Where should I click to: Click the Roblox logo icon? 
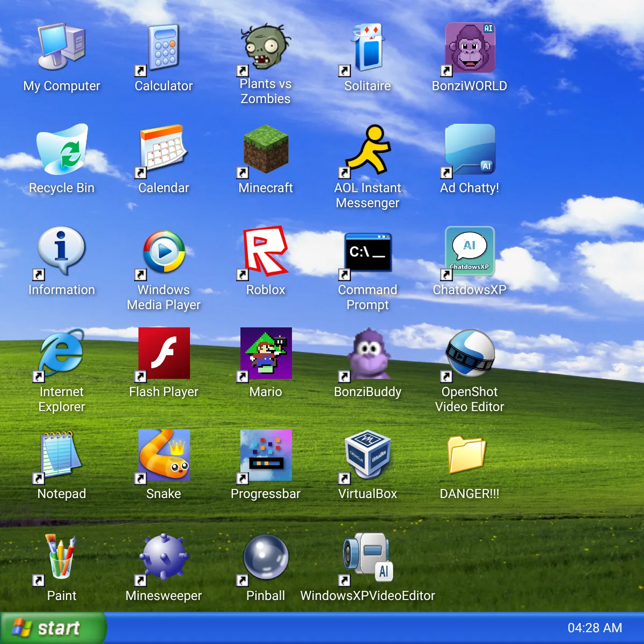tap(266, 251)
